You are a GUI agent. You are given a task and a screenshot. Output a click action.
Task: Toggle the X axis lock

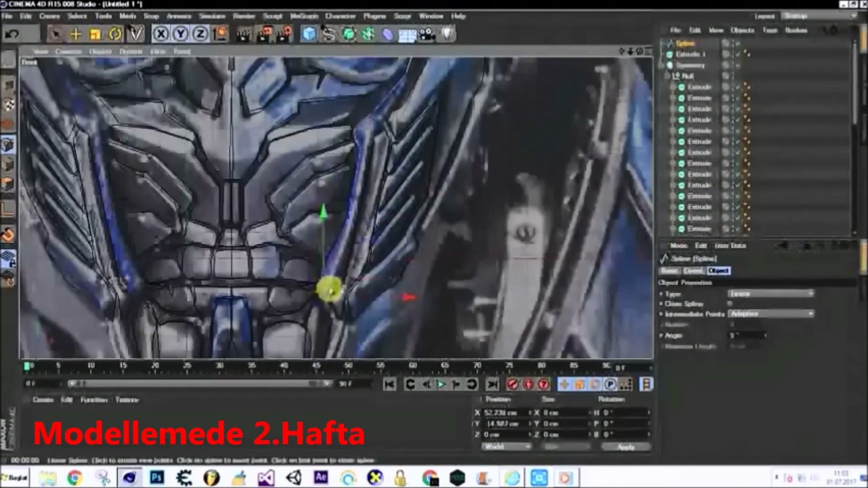161,34
